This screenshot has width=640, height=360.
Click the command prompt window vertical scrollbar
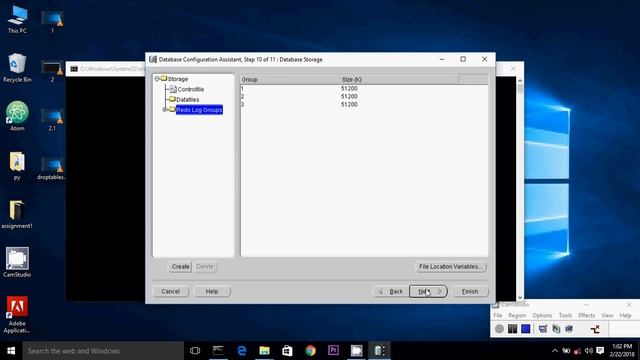coord(520,189)
